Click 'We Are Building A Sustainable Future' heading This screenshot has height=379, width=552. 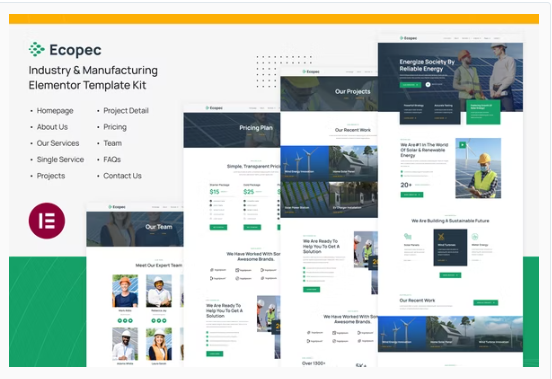450,221
